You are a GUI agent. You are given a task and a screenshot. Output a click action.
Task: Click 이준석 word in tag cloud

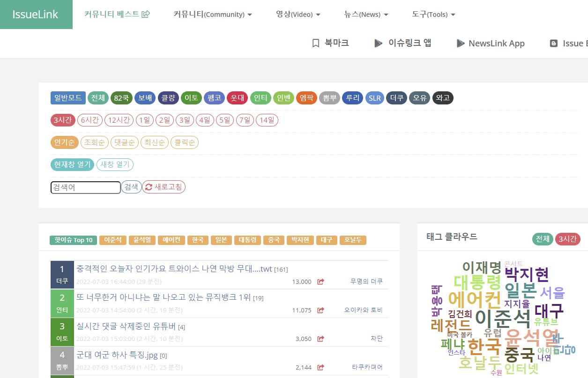click(503, 319)
